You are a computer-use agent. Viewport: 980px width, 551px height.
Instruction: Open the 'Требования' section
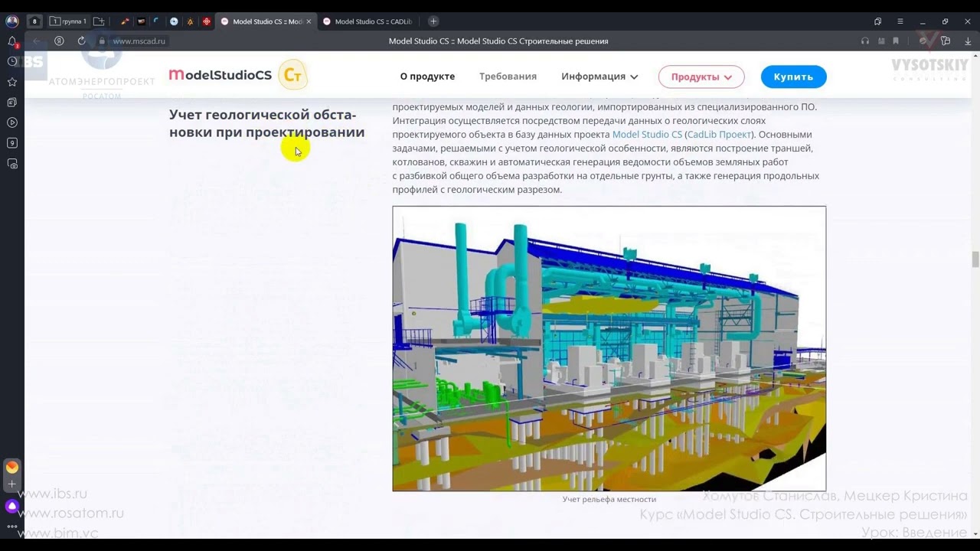[508, 77]
